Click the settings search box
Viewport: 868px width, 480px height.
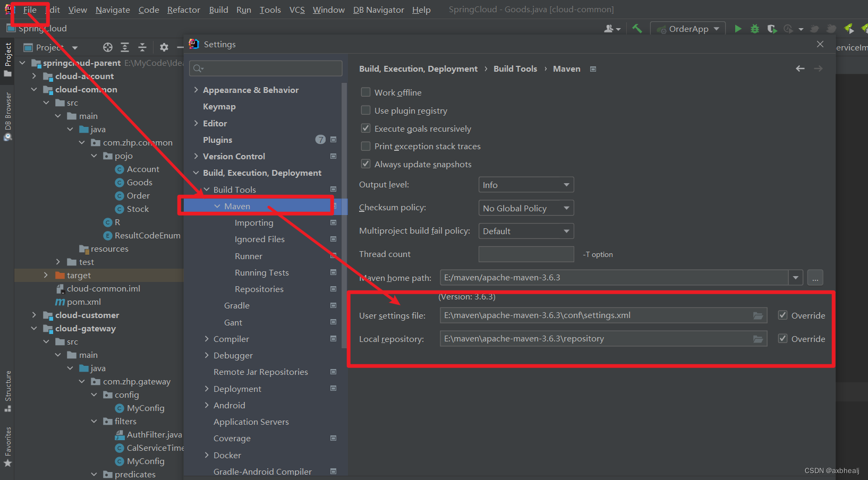coord(266,68)
